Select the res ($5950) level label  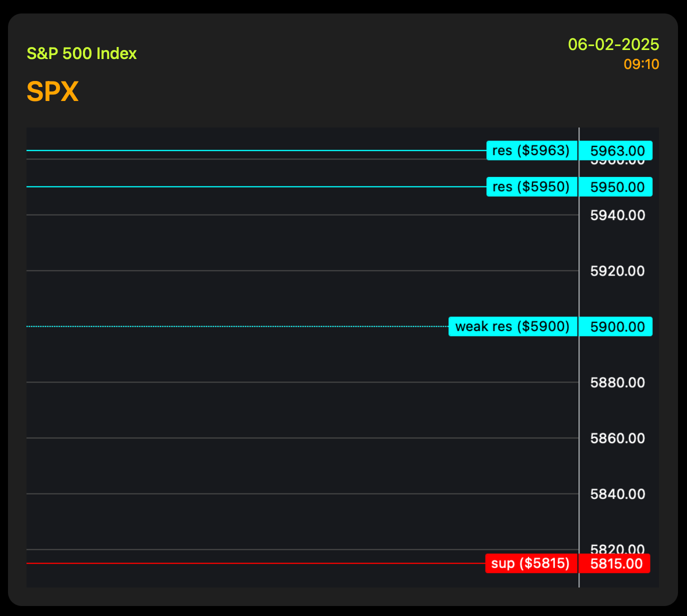pyautogui.click(x=532, y=187)
